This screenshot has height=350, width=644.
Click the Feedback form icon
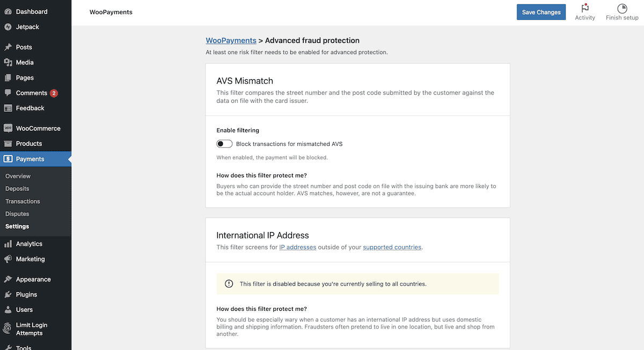(x=8, y=108)
